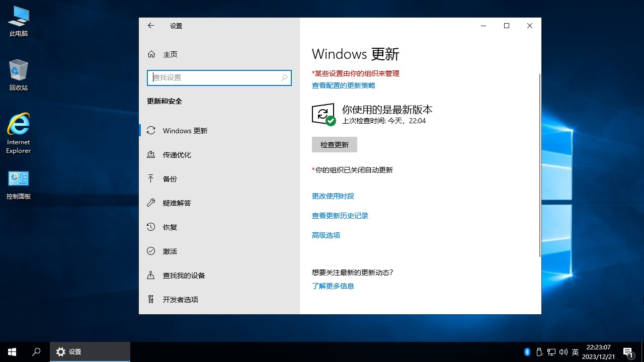Click 主页 label in sidebar

click(170, 54)
